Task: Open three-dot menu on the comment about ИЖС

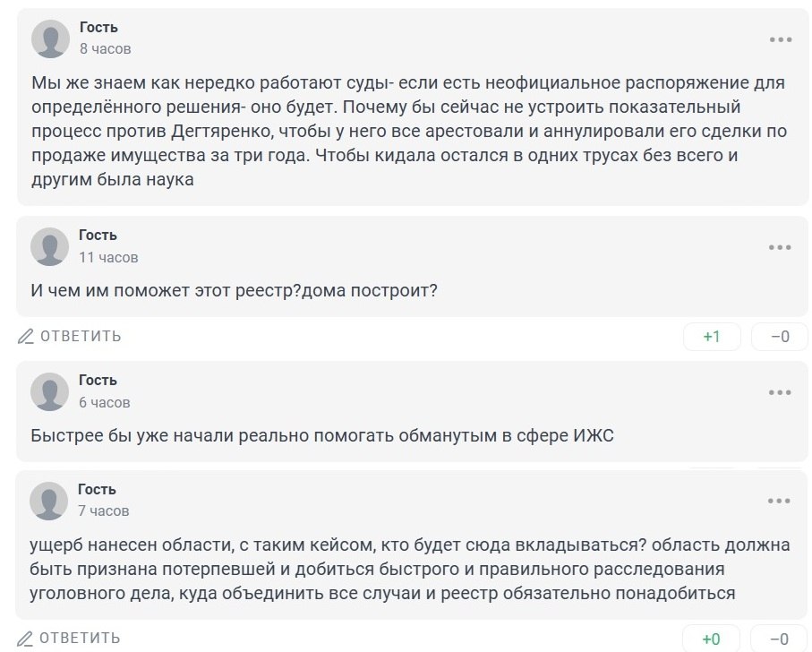Action: coord(780,393)
